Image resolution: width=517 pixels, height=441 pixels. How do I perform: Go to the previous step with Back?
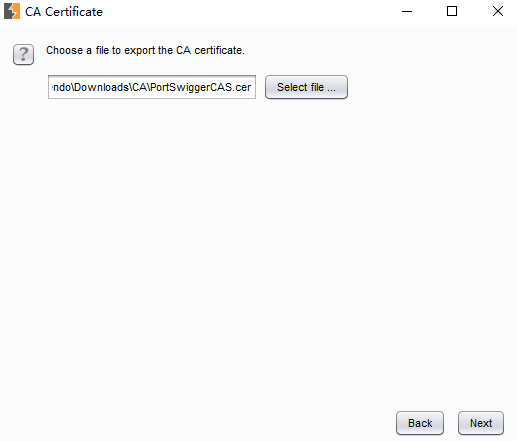pos(420,423)
